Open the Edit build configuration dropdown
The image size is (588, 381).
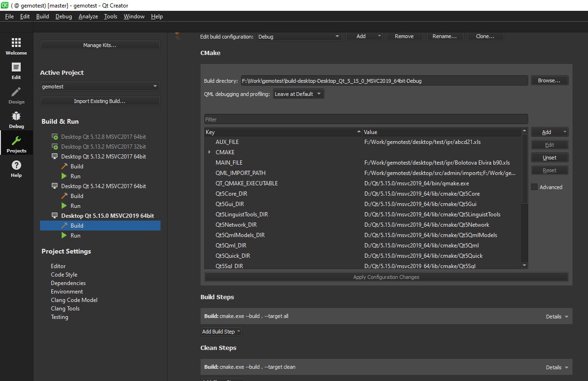click(299, 36)
